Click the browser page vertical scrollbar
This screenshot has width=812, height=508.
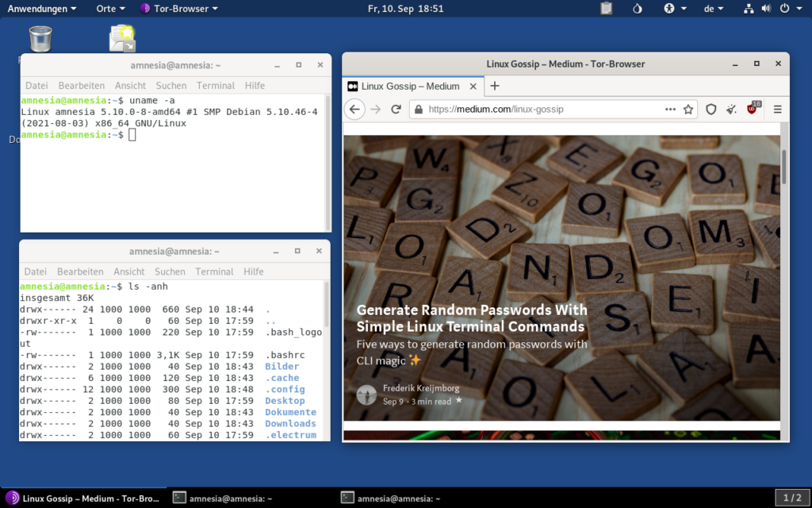point(784,166)
